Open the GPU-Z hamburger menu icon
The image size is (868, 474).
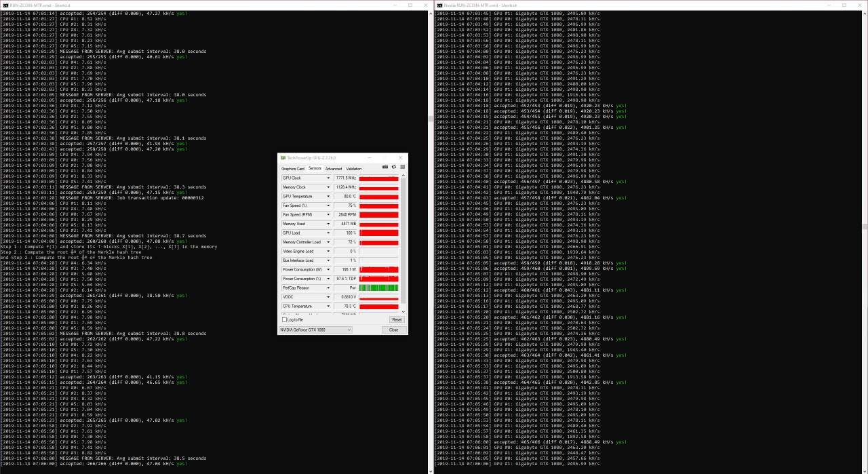401,167
